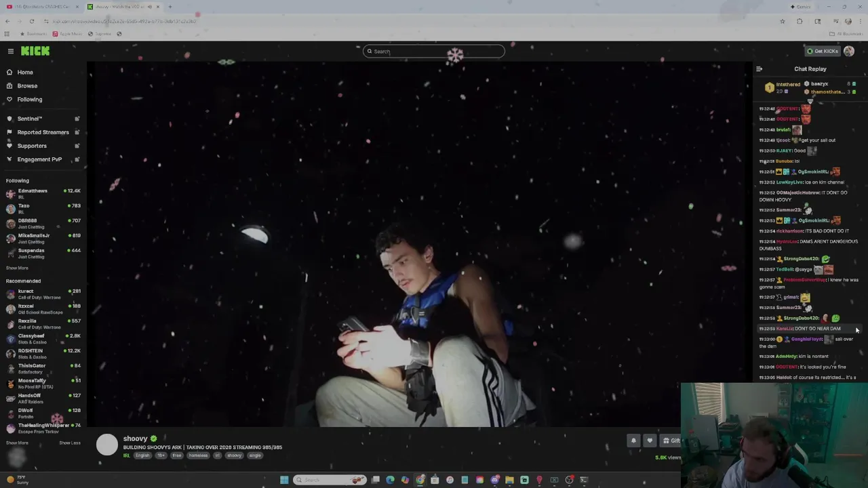
Task: Open ROSHTEIN's recommended channel
Action: click(43, 353)
